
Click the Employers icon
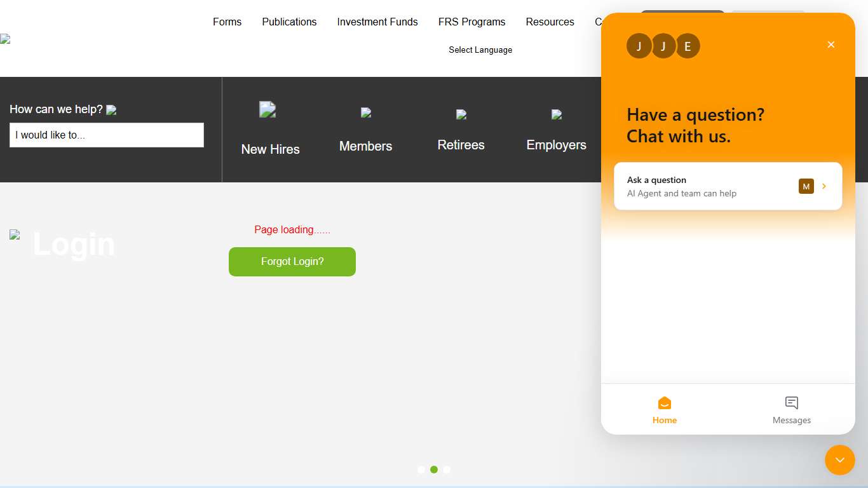click(x=557, y=115)
